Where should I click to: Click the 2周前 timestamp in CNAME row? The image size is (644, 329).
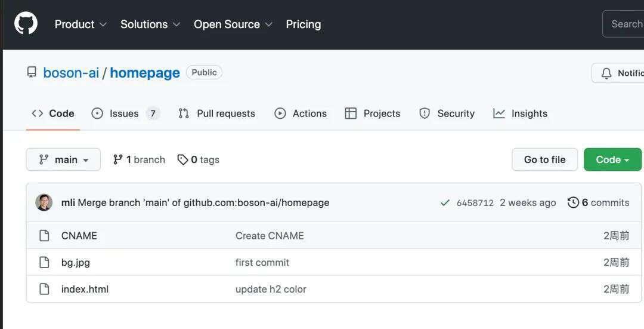[x=616, y=236]
